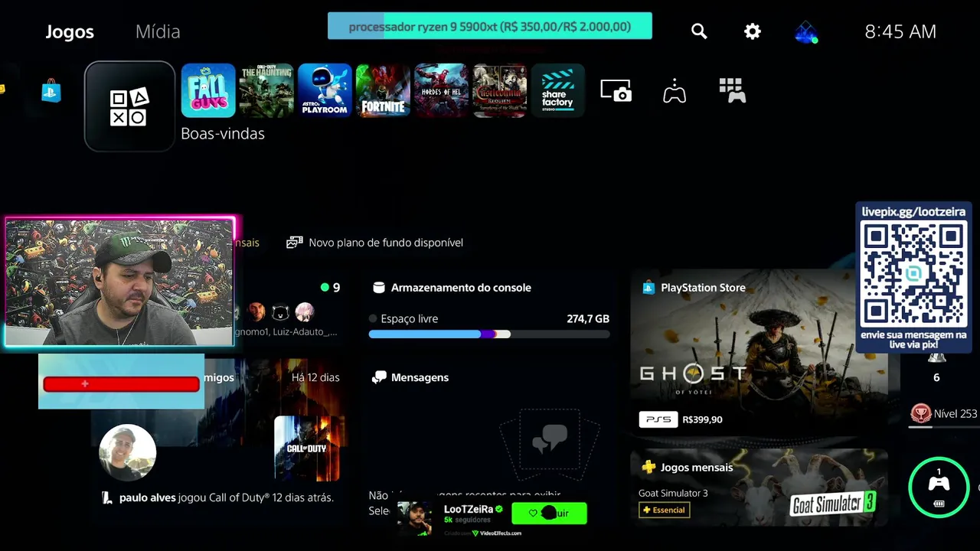Switch to the Mídia tab
The image size is (980, 551).
click(158, 31)
